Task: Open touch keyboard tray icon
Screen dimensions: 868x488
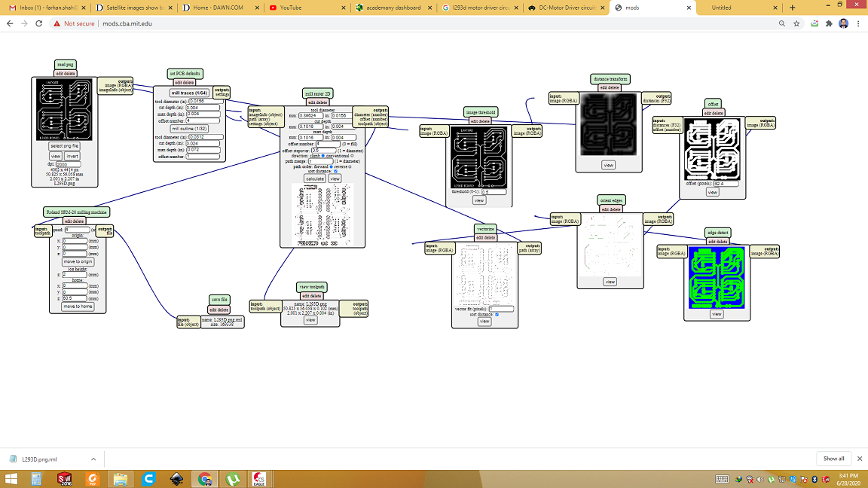Action: [722, 479]
